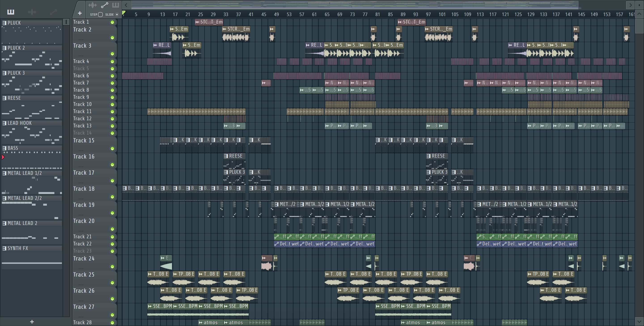The image size is (644, 326).
Task: Show automation clips in the picker panel
Action: [x=53, y=12]
